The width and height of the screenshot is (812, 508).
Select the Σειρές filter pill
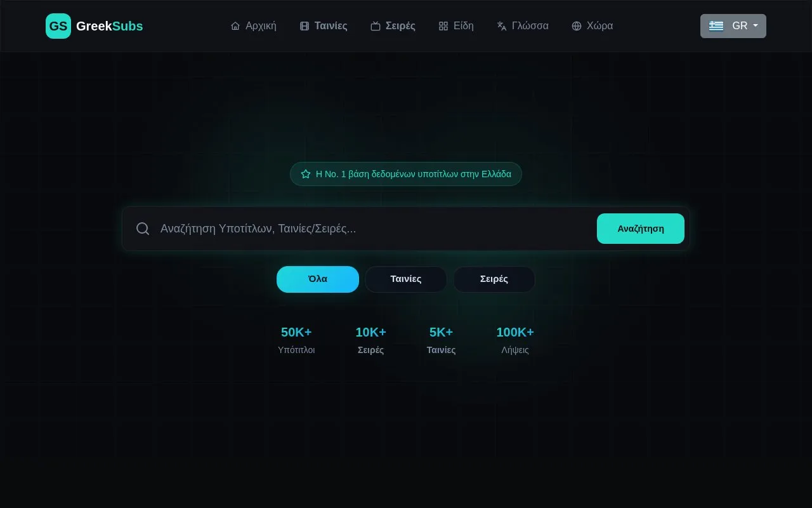(494, 279)
